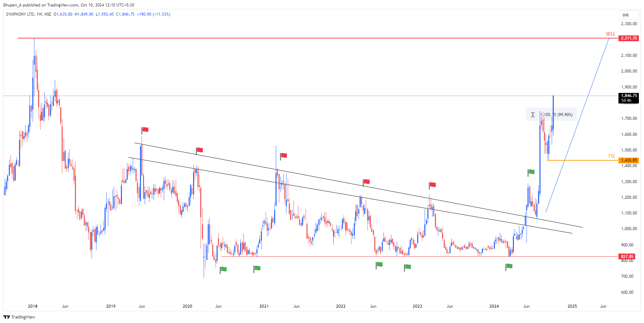
Task: Click the close value C1,846.75
Action: [x=125, y=14]
